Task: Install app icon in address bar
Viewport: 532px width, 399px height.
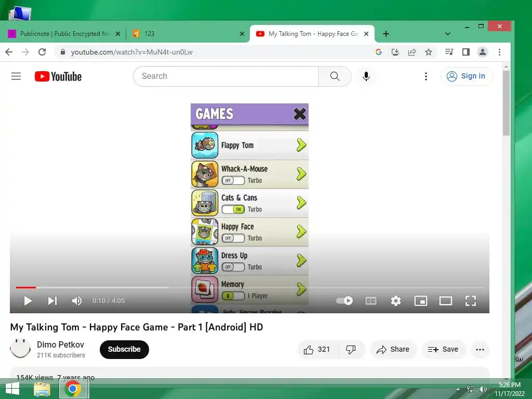Action: coord(395,52)
